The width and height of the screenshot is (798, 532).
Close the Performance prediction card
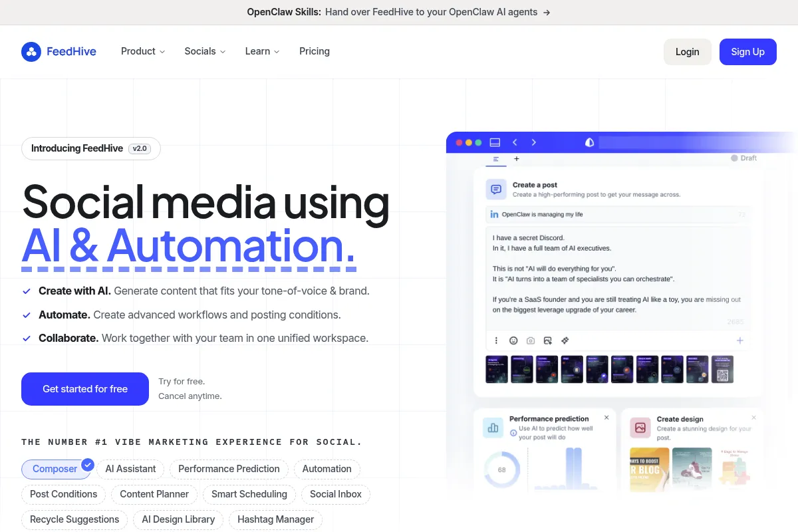tap(606, 418)
